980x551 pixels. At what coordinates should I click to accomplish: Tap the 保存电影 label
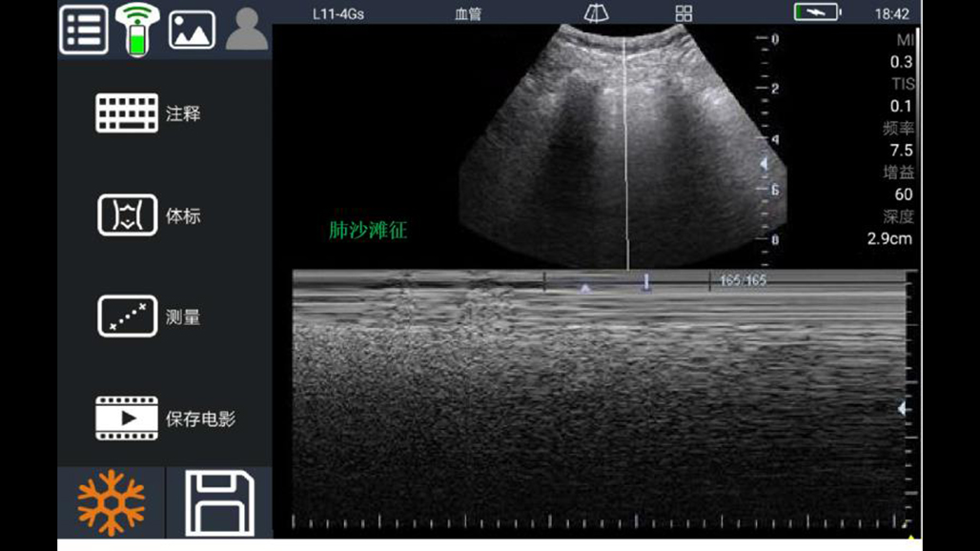200,418
